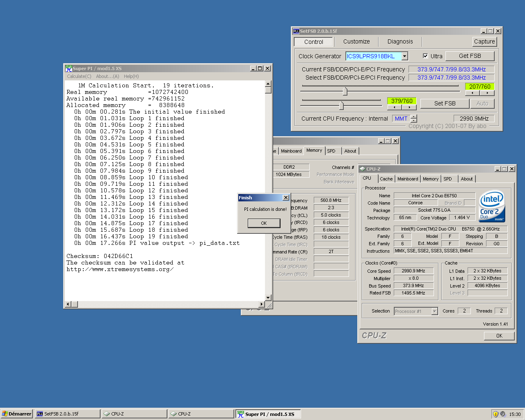Click the Super PI title bar icon
Screen dimensions: 525x420
point(68,68)
